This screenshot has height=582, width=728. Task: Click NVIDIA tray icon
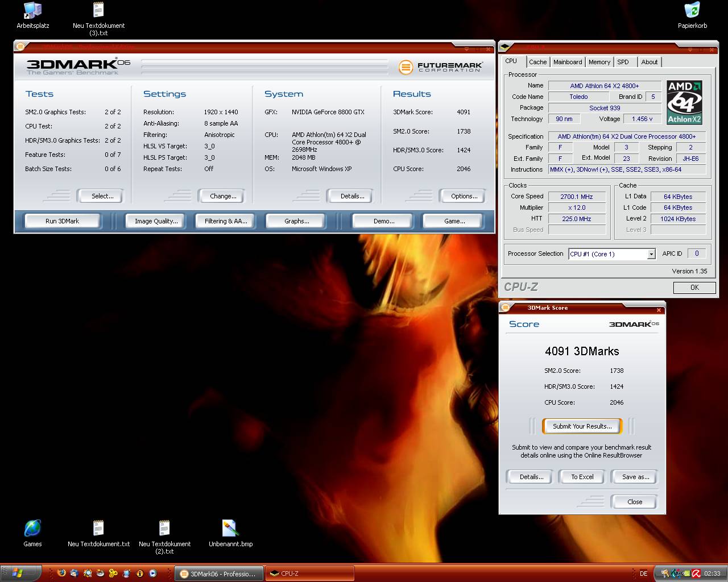tap(686, 573)
